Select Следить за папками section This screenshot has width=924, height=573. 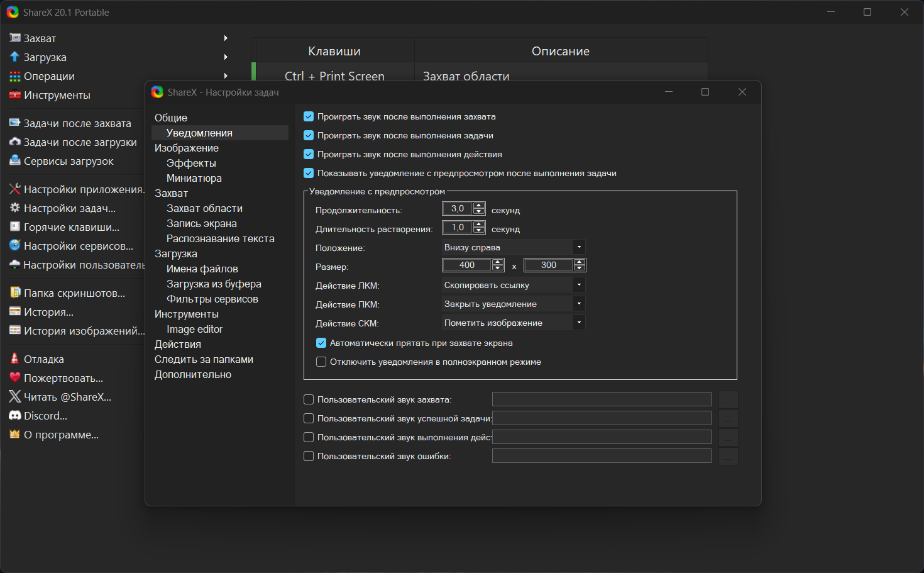tap(204, 359)
